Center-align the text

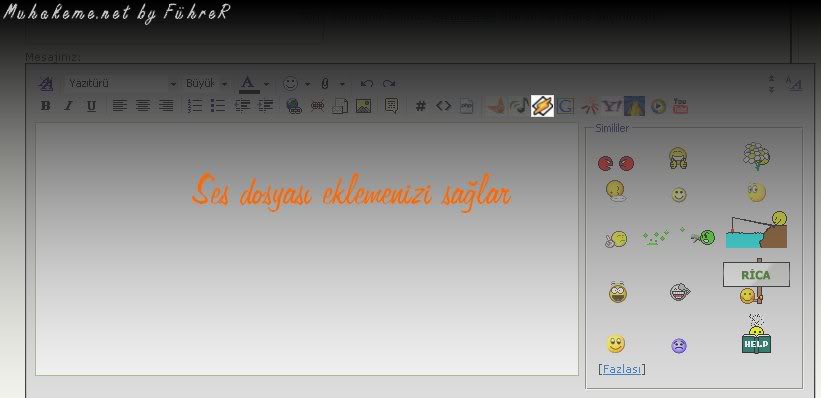(x=142, y=106)
